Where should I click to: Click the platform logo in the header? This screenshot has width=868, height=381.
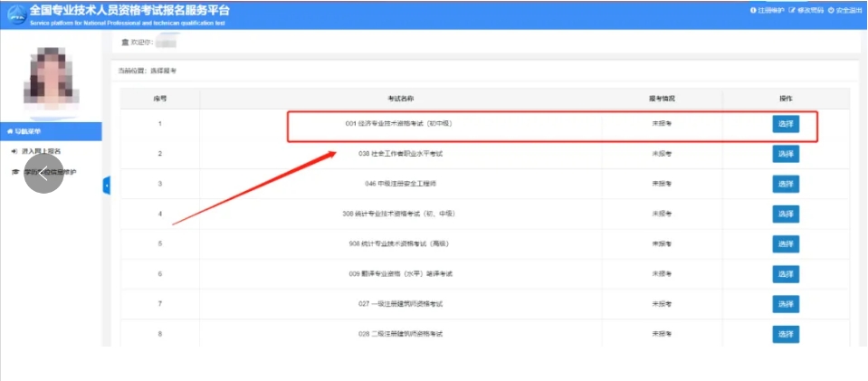click(14, 14)
